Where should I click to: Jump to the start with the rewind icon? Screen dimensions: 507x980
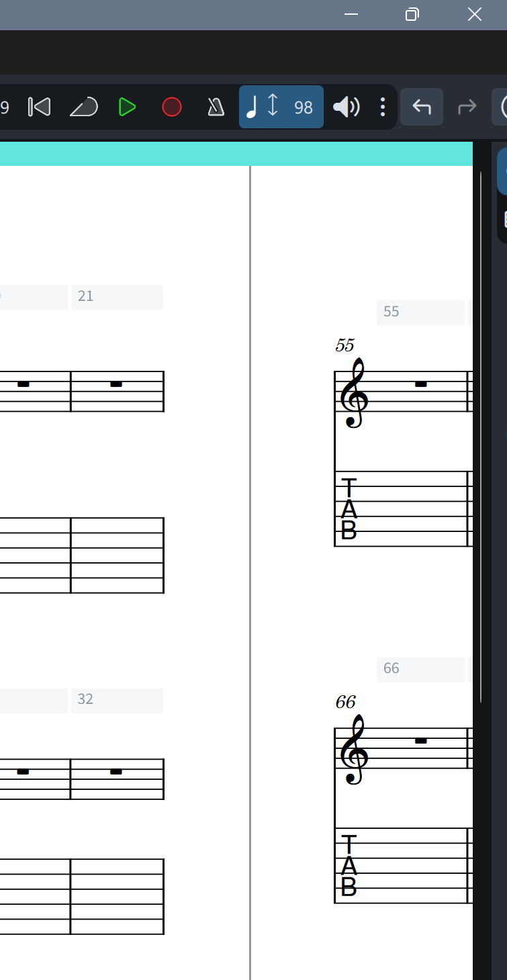point(39,107)
